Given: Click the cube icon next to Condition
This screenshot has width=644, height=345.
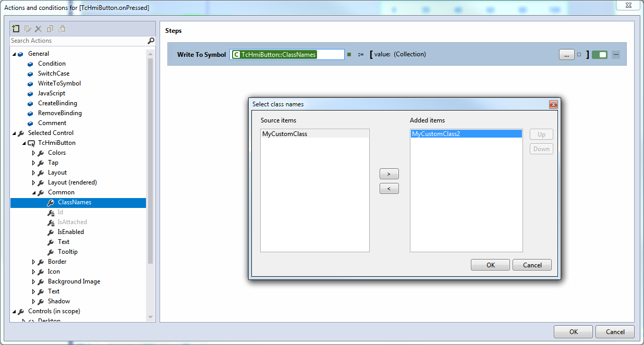Looking at the screenshot, I should click(30, 64).
